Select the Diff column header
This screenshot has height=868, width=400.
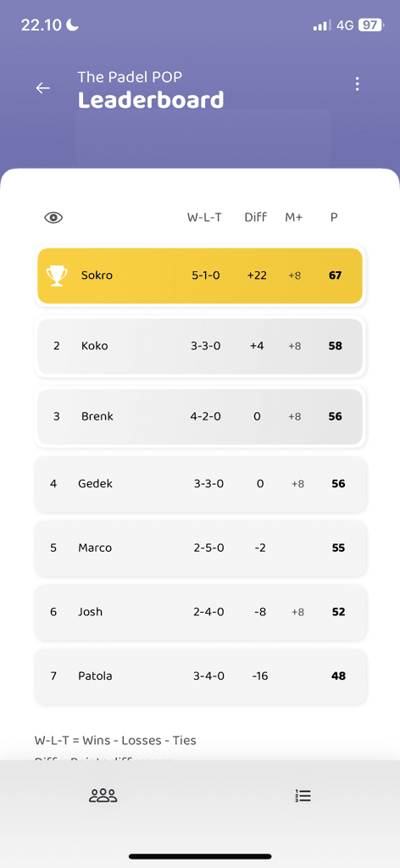(256, 218)
